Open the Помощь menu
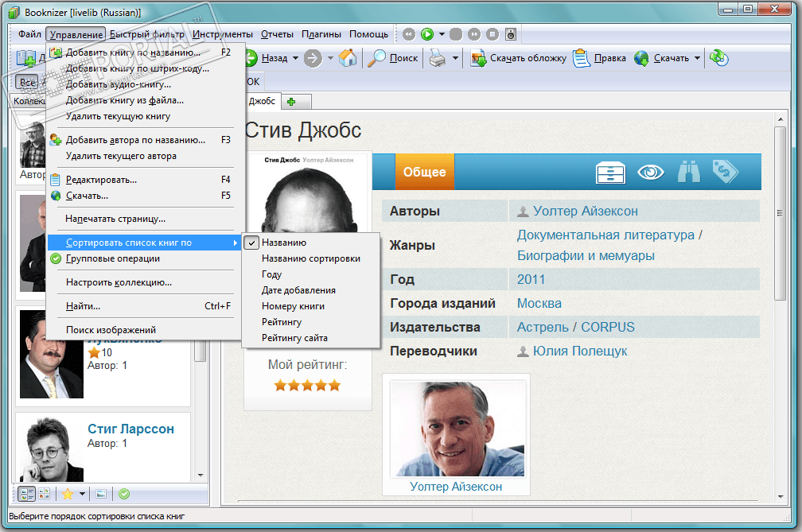The height and width of the screenshot is (532, 802). (369, 34)
